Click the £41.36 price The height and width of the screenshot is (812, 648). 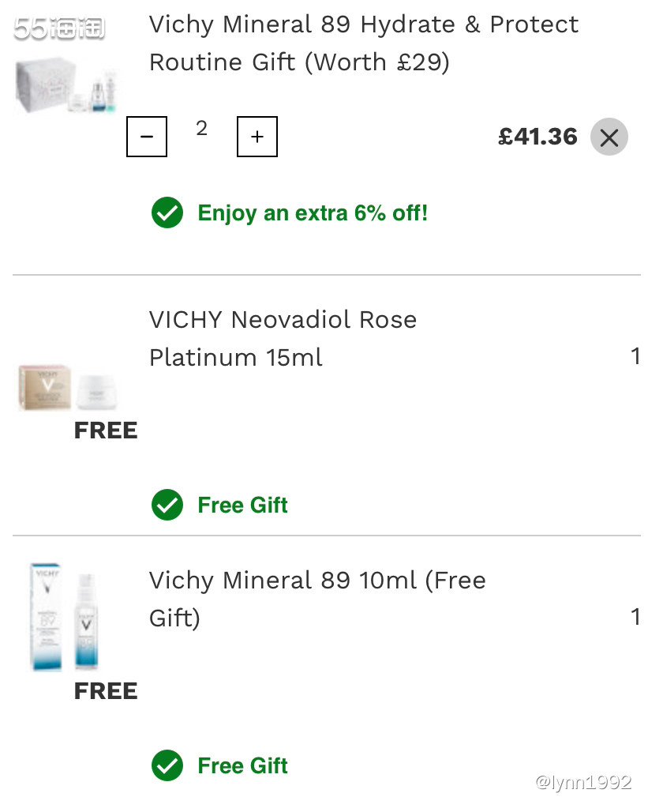tap(538, 137)
